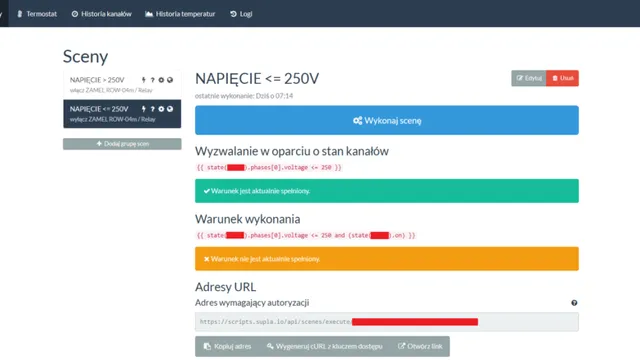Click 'wyłącz ZAMEL ROW-04m / Relay' subtitle
The height and width of the screenshot is (360, 640).
click(113, 120)
